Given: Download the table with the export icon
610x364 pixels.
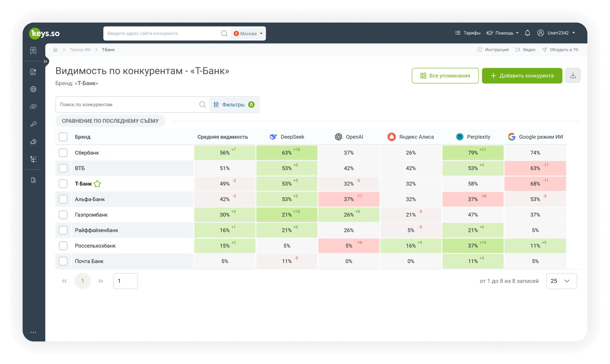Looking at the screenshot, I should [x=573, y=75].
